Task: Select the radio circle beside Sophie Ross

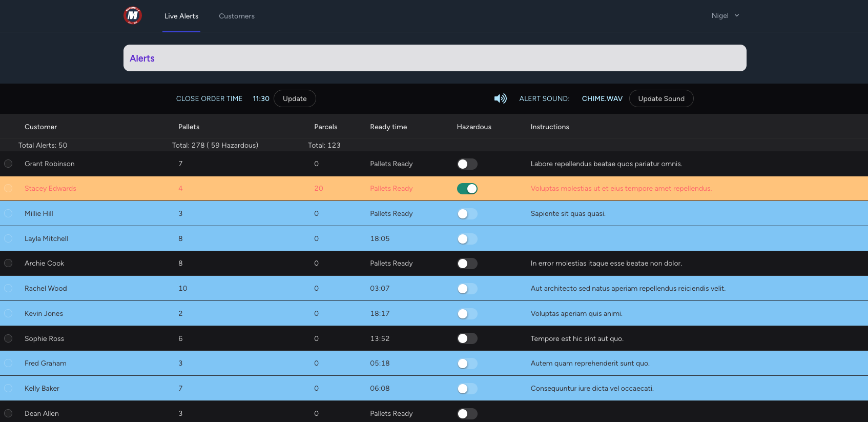Action: coord(8,338)
